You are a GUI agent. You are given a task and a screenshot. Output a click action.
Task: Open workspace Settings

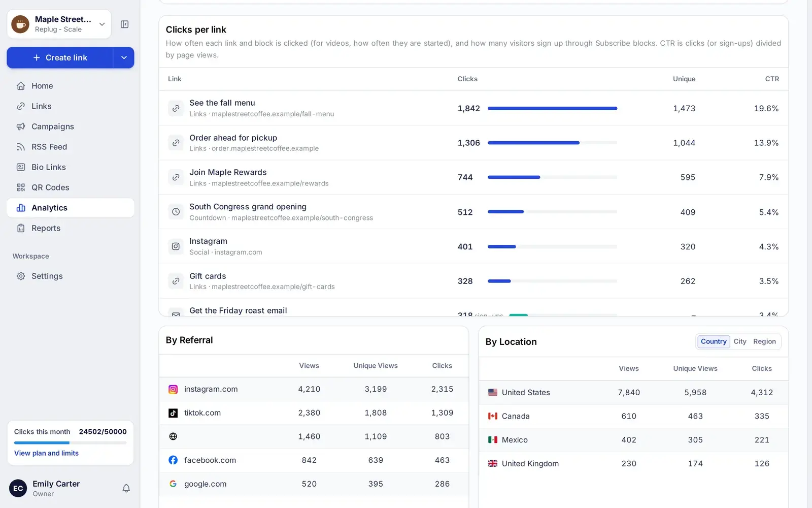(x=70, y=276)
